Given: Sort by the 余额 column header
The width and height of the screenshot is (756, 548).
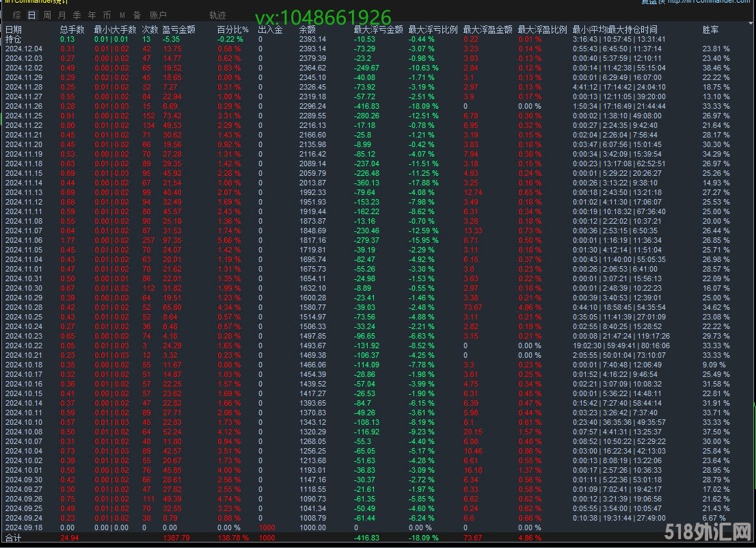Looking at the screenshot, I should pyautogui.click(x=307, y=30).
